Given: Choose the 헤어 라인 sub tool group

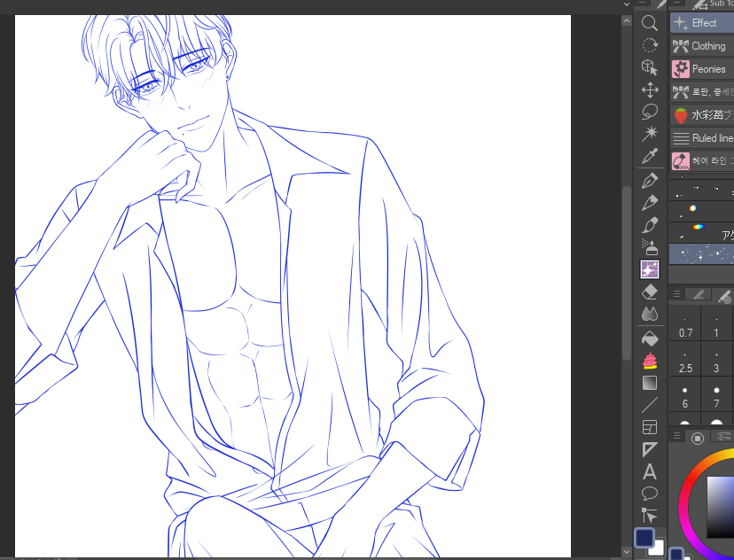Looking at the screenshot, I should pos(702,161).
